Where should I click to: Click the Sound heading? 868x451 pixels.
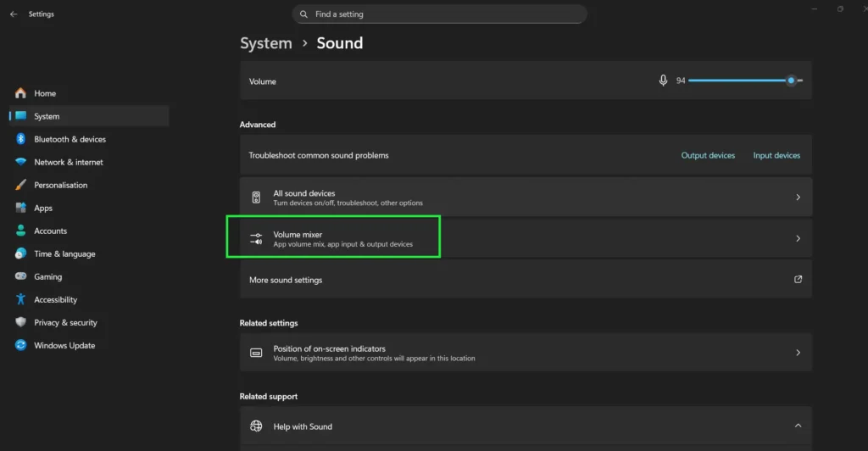[340, 43]
